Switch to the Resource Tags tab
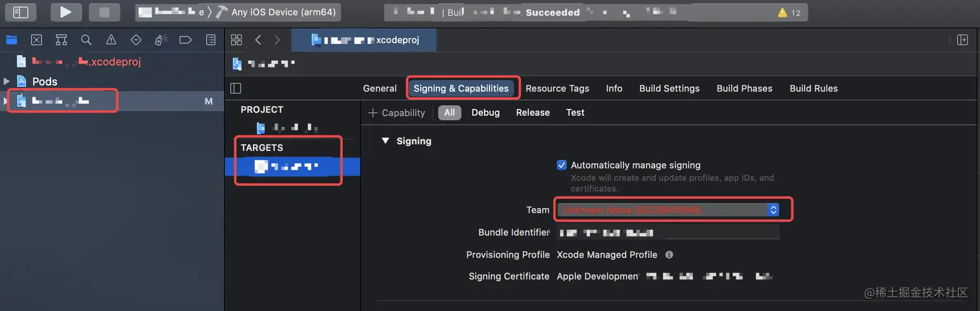This screenshot has height=311, width=980. tap(557, 88)
